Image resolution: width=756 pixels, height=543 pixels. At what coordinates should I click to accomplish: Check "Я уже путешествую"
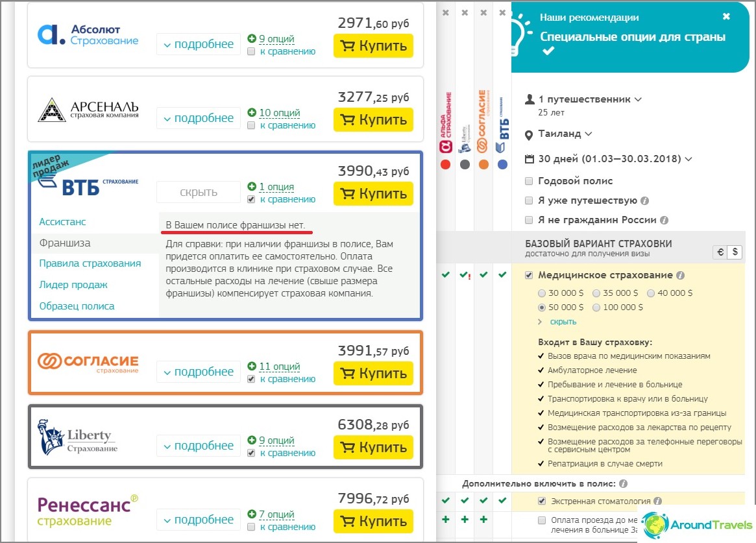pyautogui.click(x=529, y=200)
